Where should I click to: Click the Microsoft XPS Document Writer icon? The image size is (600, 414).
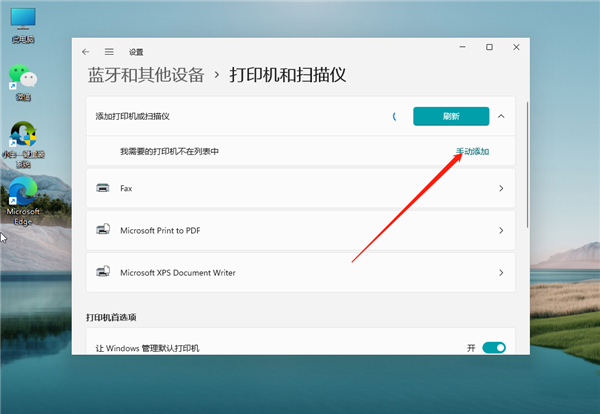tap(103, 272)
